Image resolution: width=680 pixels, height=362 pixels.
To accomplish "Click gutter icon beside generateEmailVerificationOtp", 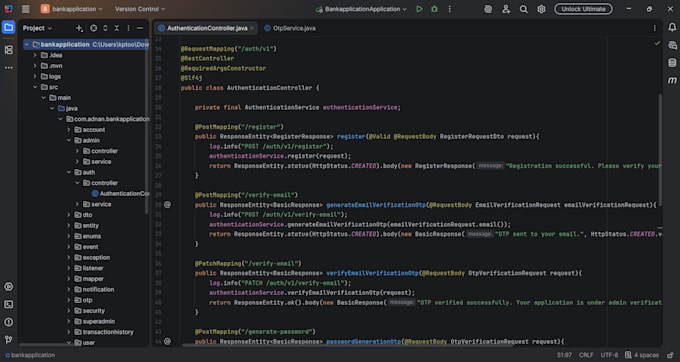I will click(x=167, y=205).
